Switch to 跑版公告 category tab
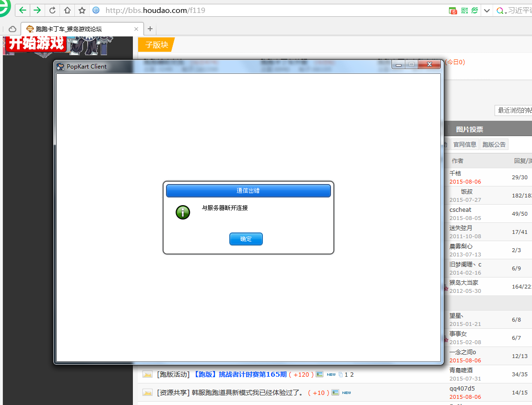 (494, 144)
